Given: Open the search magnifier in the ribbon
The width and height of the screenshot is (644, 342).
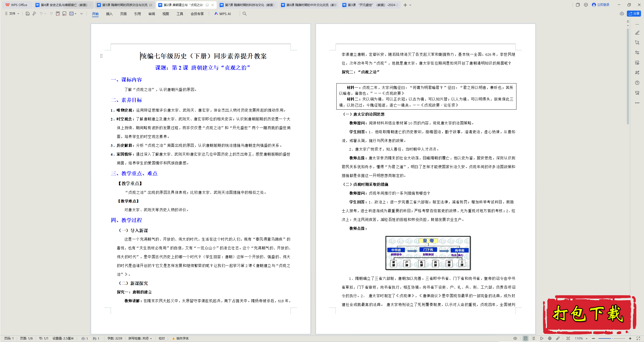Looking at the screenshot, I should pos(245,14).
